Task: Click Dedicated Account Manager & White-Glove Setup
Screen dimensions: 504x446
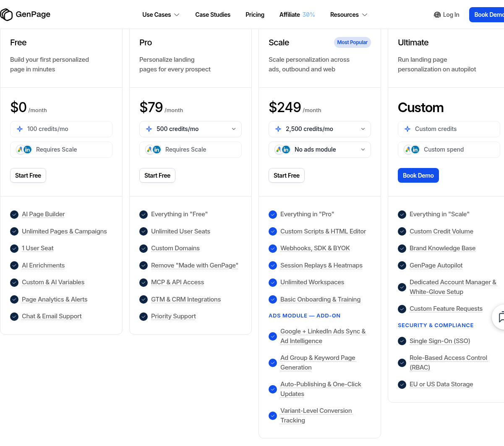Action: (x=453, y=287)
